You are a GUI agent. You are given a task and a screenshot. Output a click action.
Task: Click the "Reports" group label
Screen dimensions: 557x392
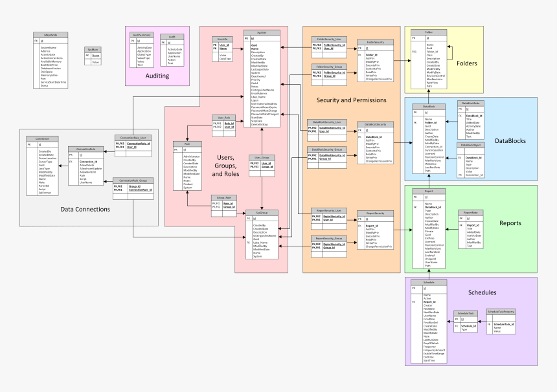(510, 223)
